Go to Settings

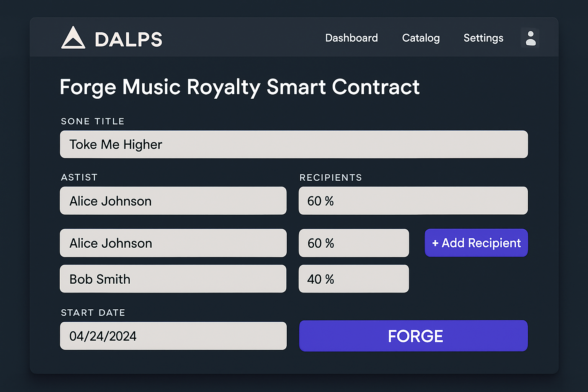pos(483,38)
